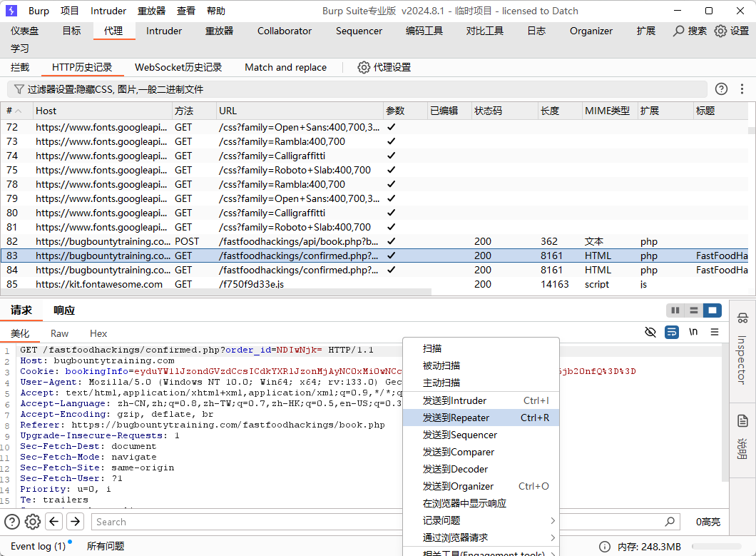Viewport: 756px width, 556px height.
Task: Click the filter funnel icon
Action: tap(19, 89)
